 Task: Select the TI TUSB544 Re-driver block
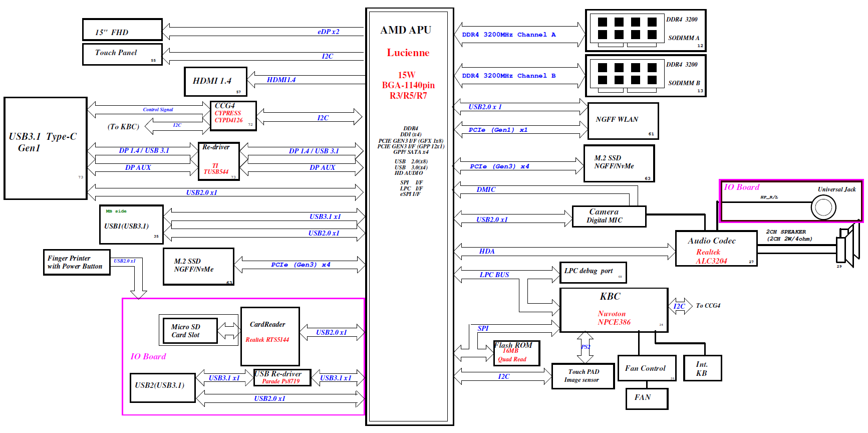click(218, 161)
